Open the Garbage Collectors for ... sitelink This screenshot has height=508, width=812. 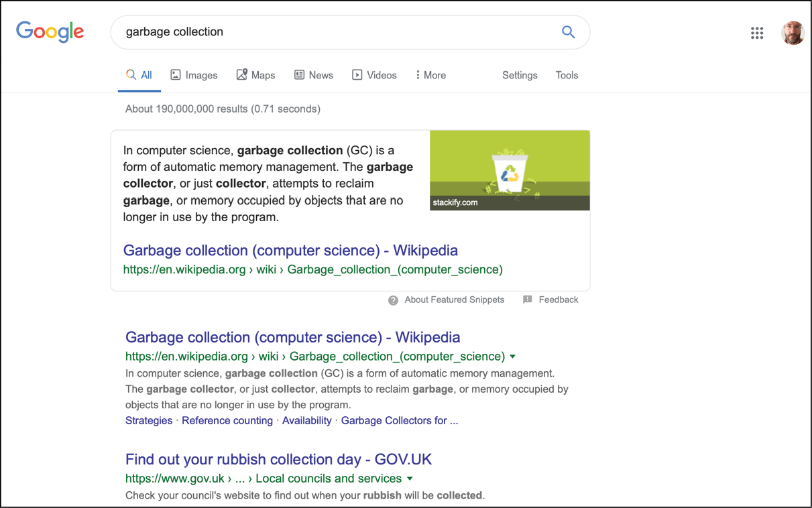[x=400, y=421]
